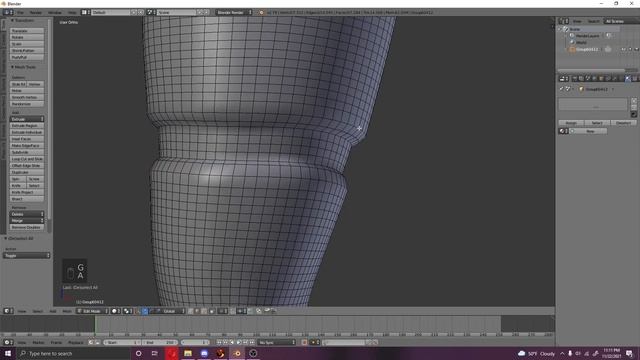Open the Marker menu in timeline header
The width and height of the screenshot is (640, 360).
(38, 342)
